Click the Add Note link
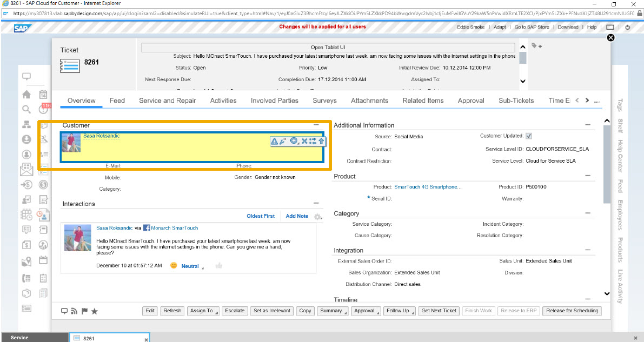This screenshot has width=644, height=342. pos(297,216)
